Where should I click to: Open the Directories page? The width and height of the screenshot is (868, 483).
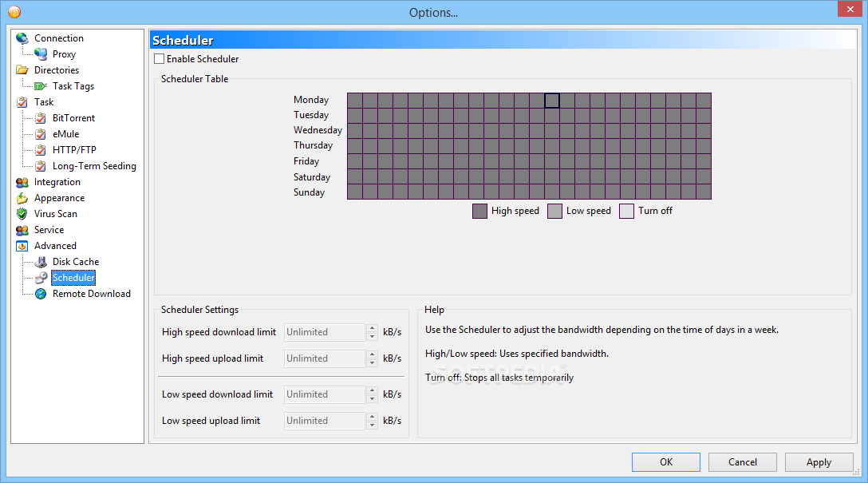coord(57,70)
